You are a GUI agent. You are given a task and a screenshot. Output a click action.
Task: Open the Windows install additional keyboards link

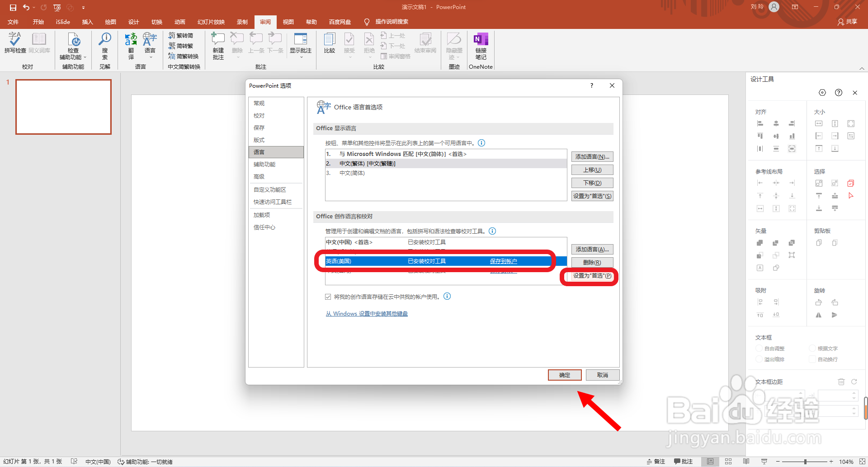coord(367,314)
